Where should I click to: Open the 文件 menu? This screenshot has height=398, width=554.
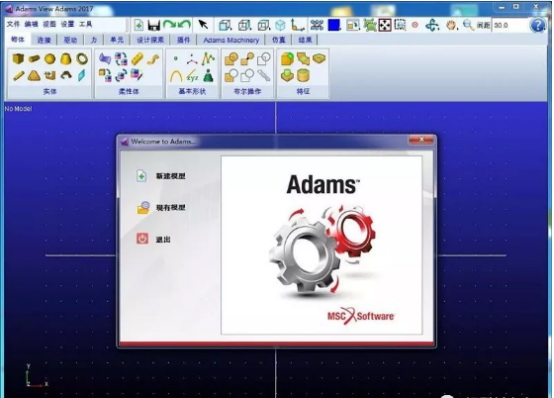[13, 24]
